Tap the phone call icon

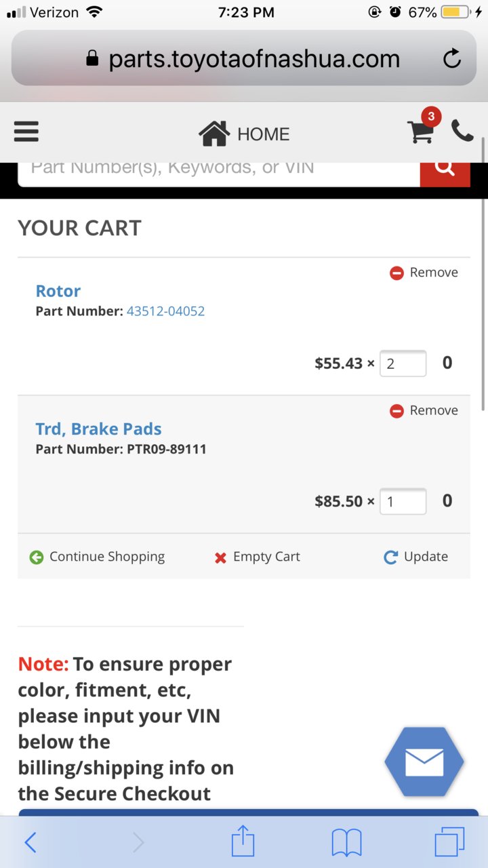[x=462, y=131]
